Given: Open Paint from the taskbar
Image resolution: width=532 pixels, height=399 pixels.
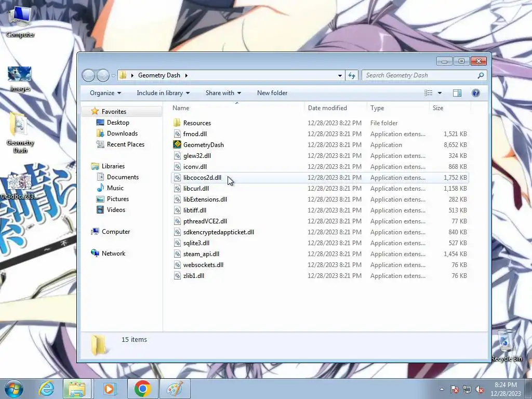Looking at the screenshot, I should pos(175,389).
